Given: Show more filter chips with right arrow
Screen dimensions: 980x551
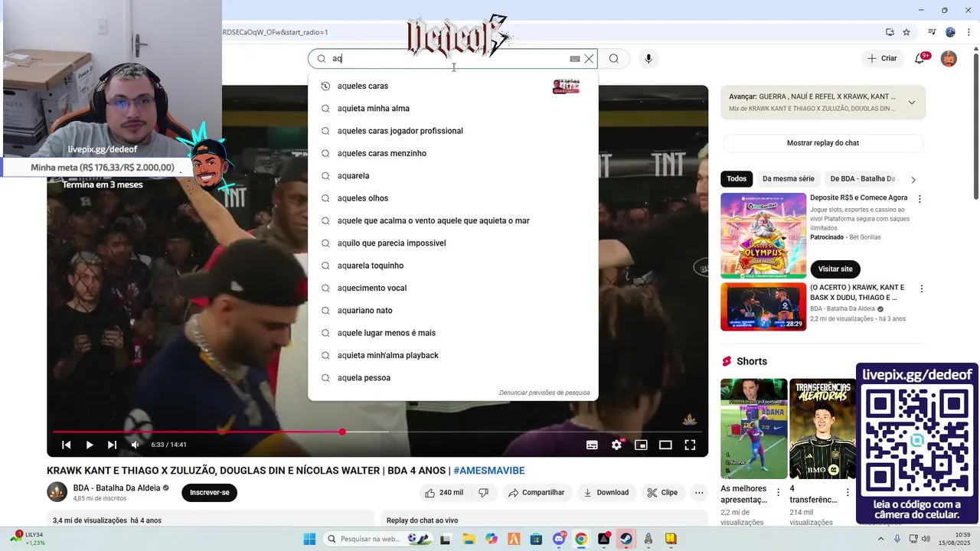Looking at the screenshot, I should [913, 180].
